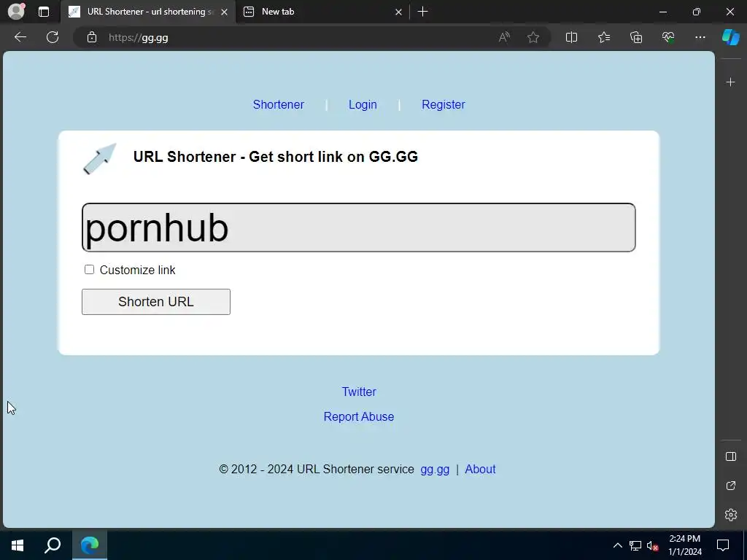Click the page heading URL Shortener text
The height and width of the screenshot is (560, 747).
(275, 157)
